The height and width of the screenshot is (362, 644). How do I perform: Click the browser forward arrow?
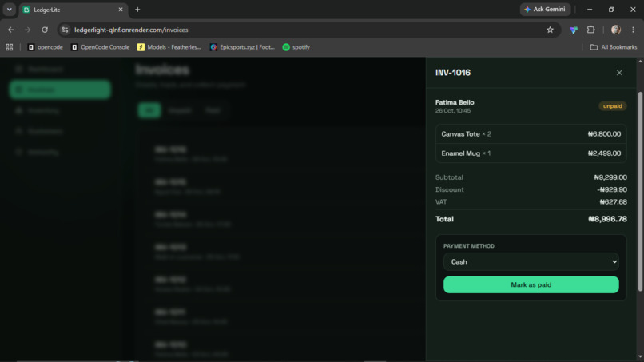pos(27,30)
